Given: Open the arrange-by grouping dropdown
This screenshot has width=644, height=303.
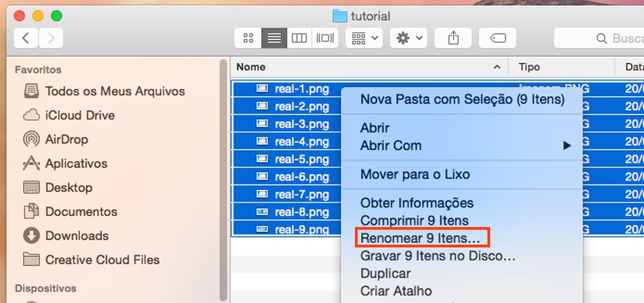Looking at the screenshot, I should 364,38.
